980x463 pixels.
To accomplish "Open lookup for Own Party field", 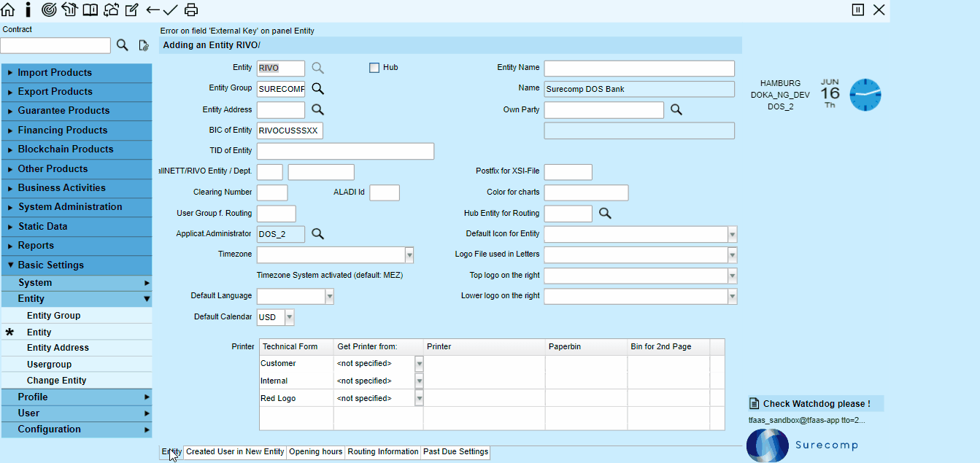I will pos(676,109).
